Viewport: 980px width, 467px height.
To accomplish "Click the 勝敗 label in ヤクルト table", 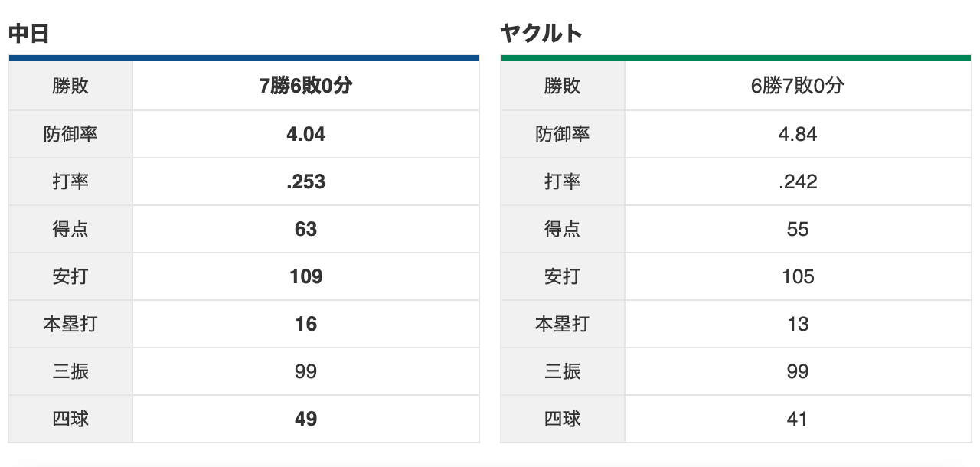I will coord(563,87).
